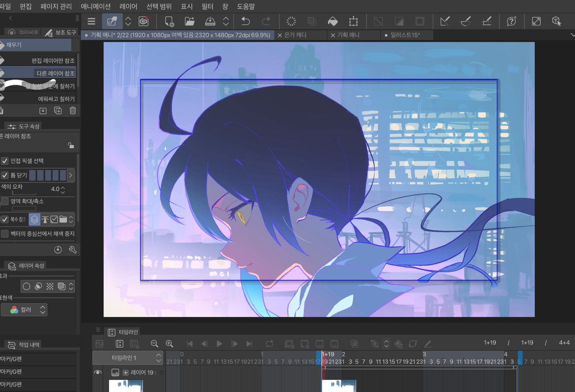This screenshot has width=575, height=392.
Task: Toggle the 인접 픽셀 선택 checkbox
Action: (5, 161)
